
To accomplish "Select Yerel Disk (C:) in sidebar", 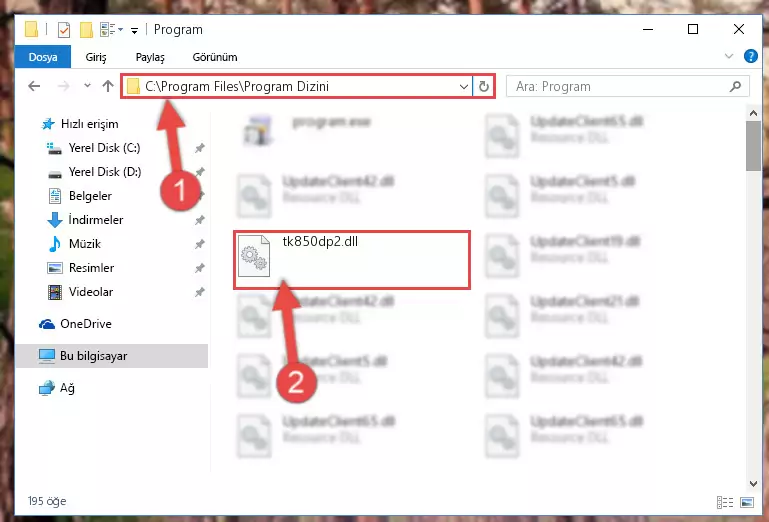I will 104,148.
